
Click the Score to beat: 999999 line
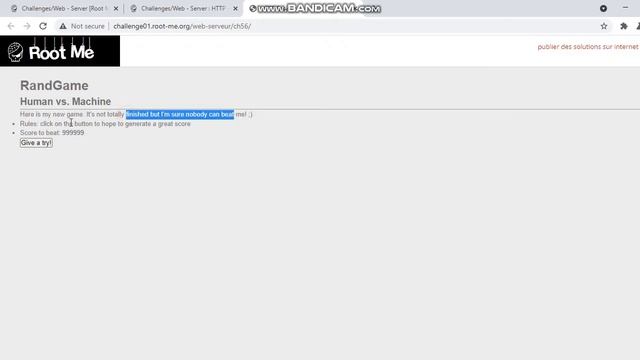pos(52,133)
